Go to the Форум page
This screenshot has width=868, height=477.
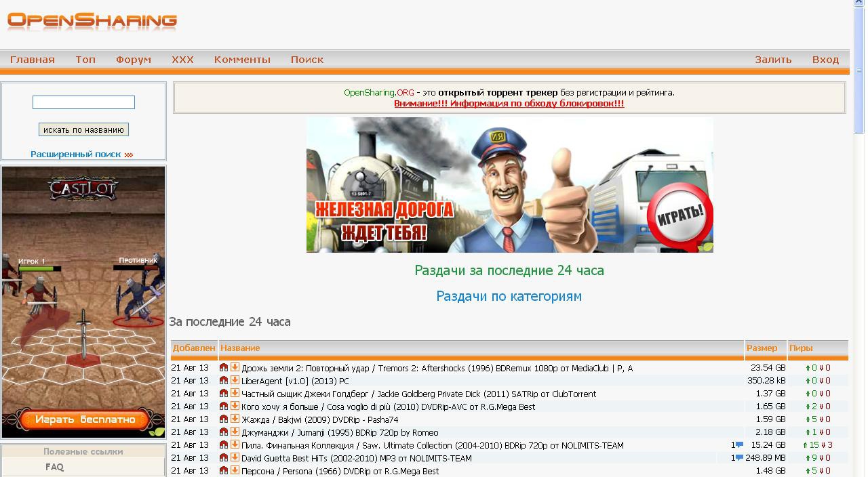point(134,60)
